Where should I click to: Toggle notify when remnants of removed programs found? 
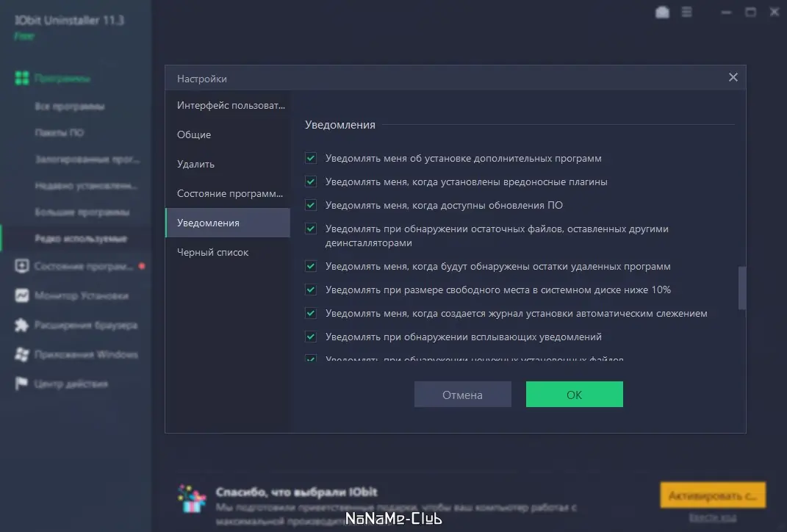(x=311, y=267)
